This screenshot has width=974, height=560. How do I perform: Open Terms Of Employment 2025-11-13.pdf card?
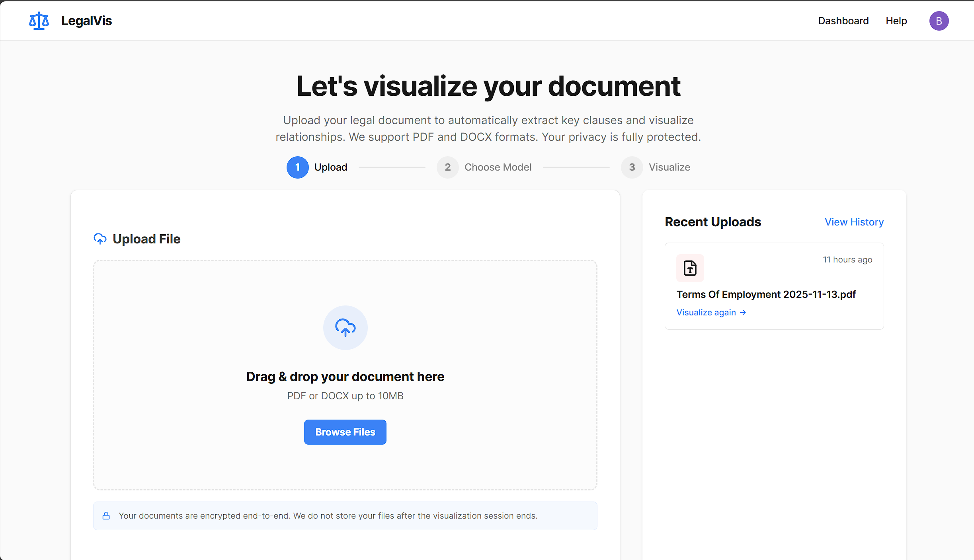point(766,294)
